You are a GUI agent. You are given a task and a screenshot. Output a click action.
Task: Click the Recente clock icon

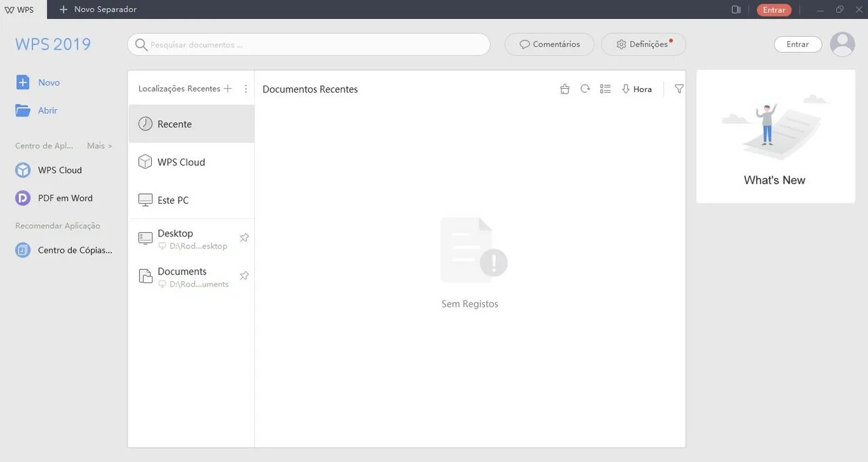145,124
